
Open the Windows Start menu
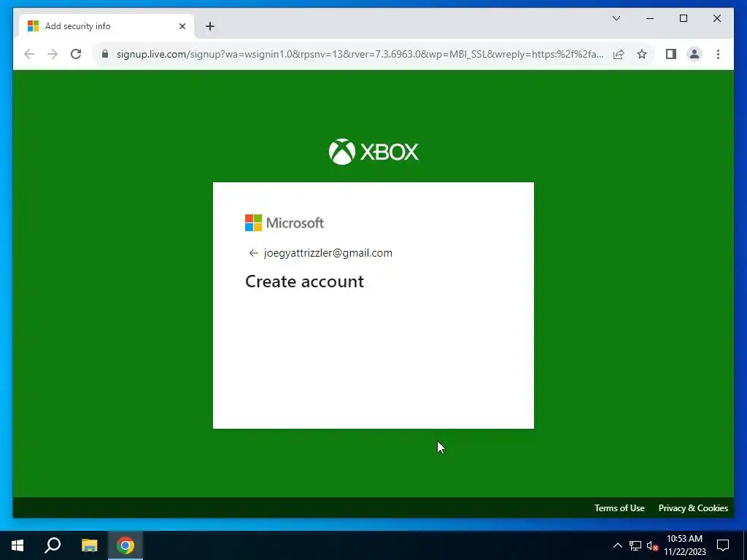pos(18,545)
